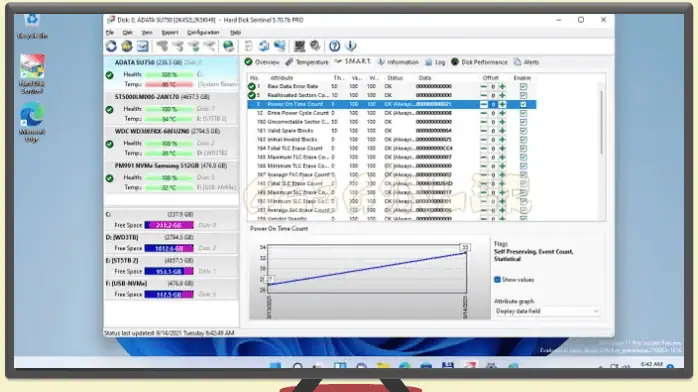
Task: Toggle Enable checkbox for Reallocated Sectors Count
Action: pyautogui.click(x=523, y=95)
